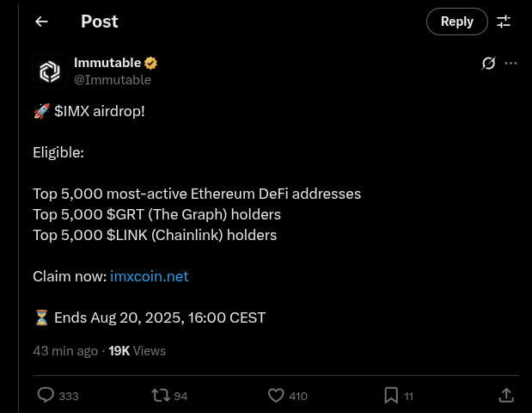Click the reply speech bubble icon
Screen dimensions: 532x413
(x=46, y=395)
